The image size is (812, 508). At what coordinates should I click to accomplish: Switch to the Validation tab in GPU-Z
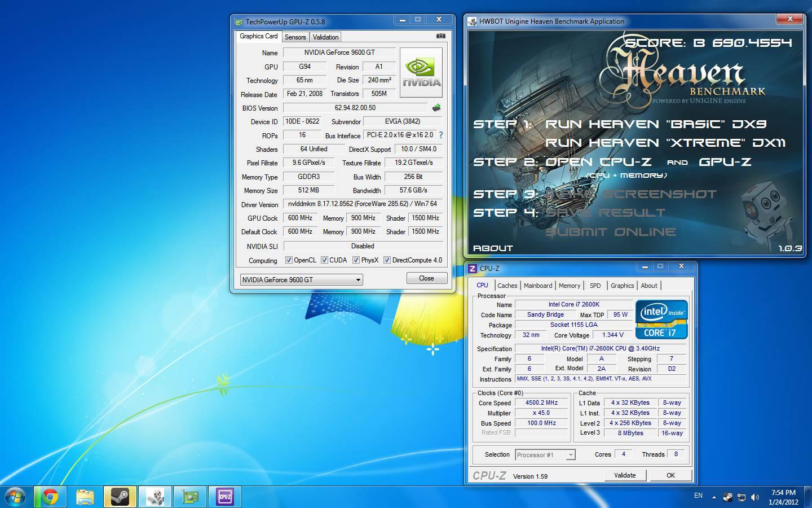coord(325,37)
